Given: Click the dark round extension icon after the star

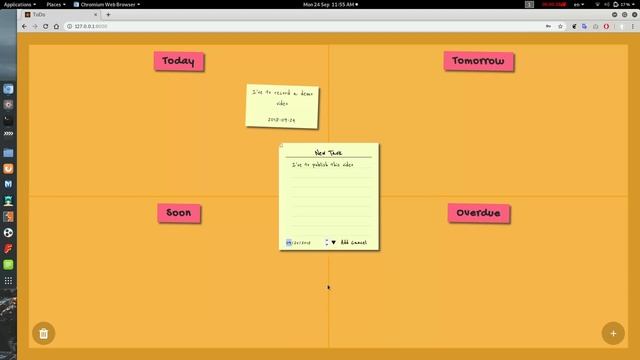Looking at the screenshot, I should click(x=574, y=26).
